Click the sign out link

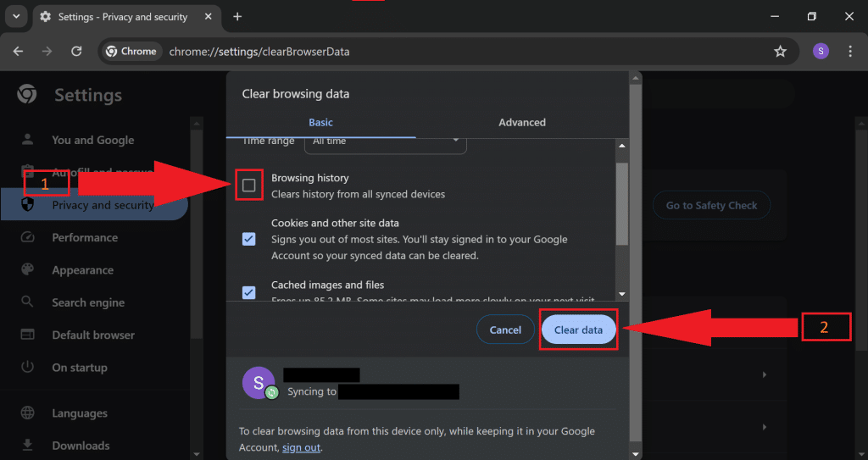coord(302,447)
